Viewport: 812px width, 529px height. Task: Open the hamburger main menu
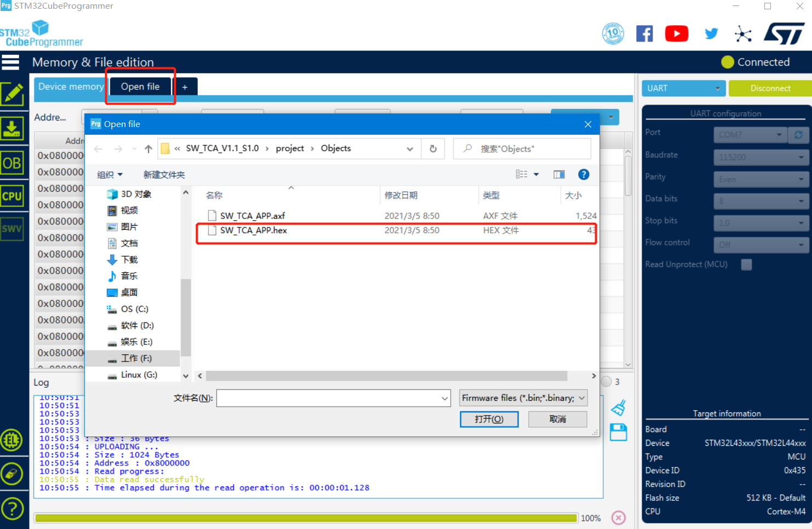pos(11,62)
